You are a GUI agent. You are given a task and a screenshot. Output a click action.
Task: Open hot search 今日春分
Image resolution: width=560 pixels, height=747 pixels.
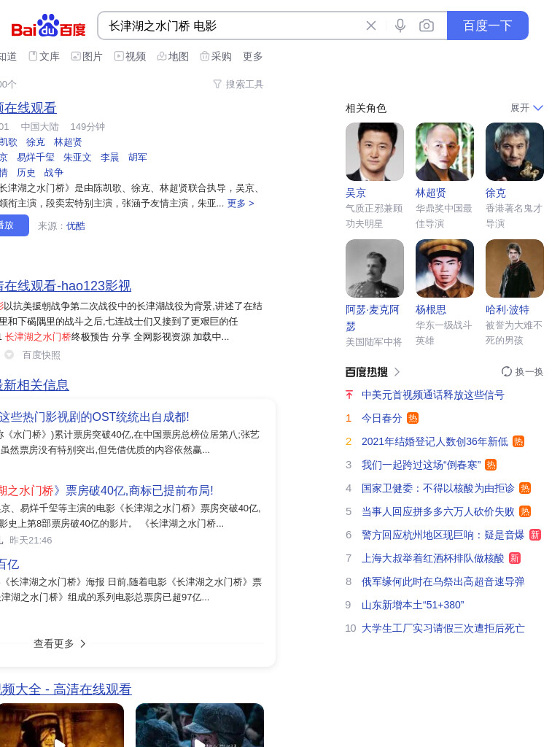[x=382, y=418]
